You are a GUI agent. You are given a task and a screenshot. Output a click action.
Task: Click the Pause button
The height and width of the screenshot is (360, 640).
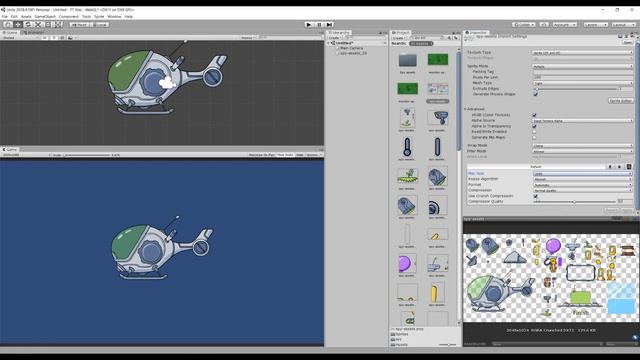click(x=319, y=24)
